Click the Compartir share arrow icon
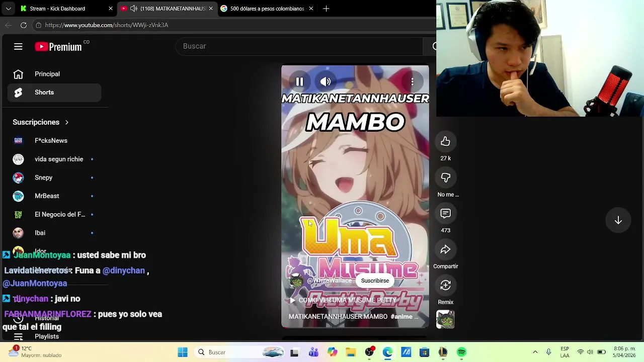The image size is (644, 362). coord(445,250)
